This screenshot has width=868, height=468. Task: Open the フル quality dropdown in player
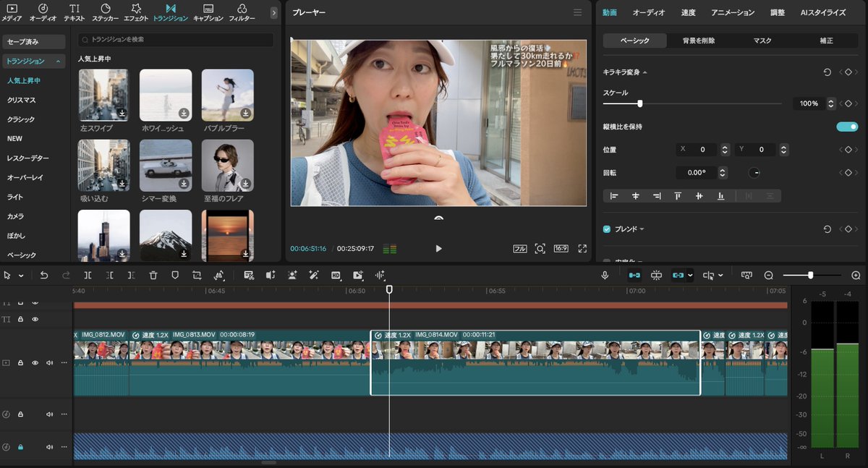point(519,248)
